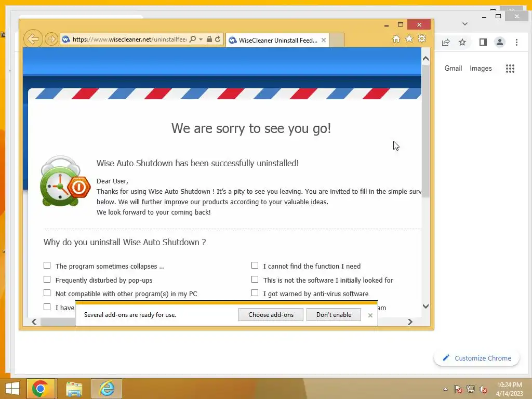The image size is (532, 399).
Task: Open Google apps grid in Chrome
Action: [510, 69]
